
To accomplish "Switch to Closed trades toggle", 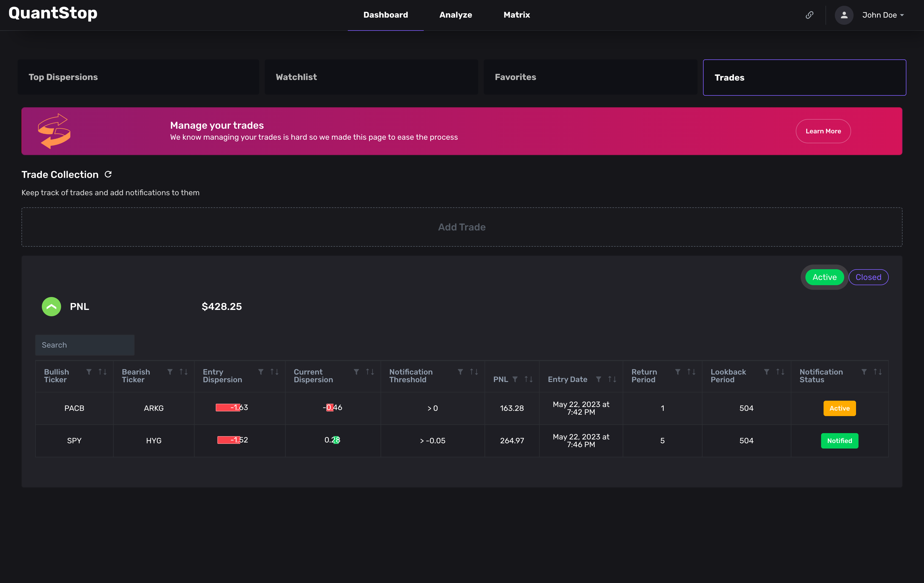I will (868, 277).
